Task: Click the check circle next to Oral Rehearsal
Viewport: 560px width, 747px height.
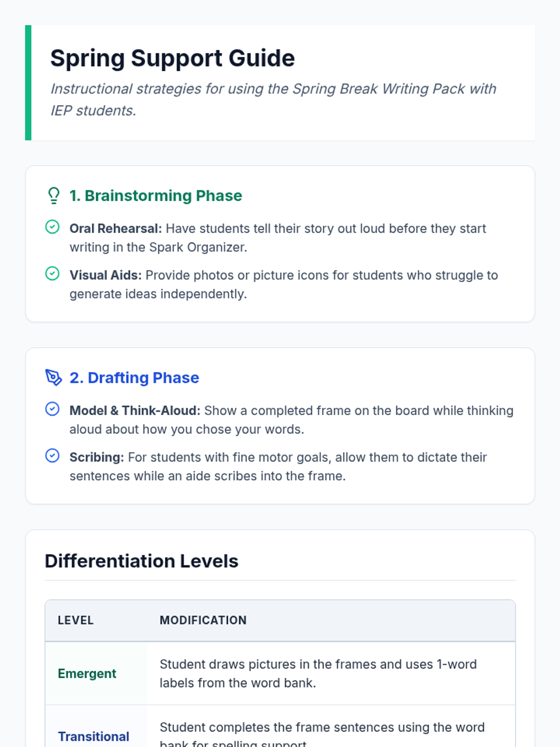Action: tap(52, 227)
